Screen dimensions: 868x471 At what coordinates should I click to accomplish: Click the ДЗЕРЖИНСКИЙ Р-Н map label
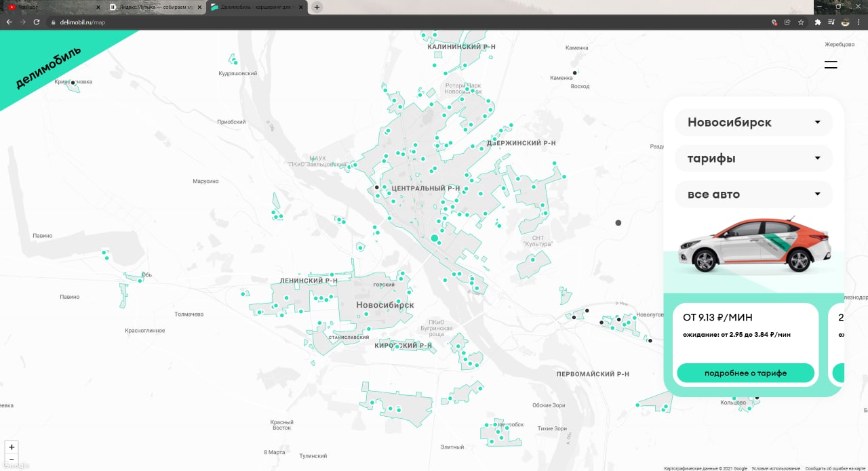tap(521, 143)
